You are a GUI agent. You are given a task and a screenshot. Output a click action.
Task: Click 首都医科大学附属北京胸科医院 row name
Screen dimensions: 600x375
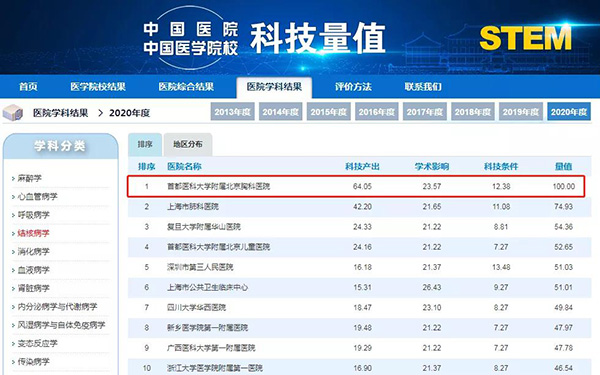tap(218, 186)
